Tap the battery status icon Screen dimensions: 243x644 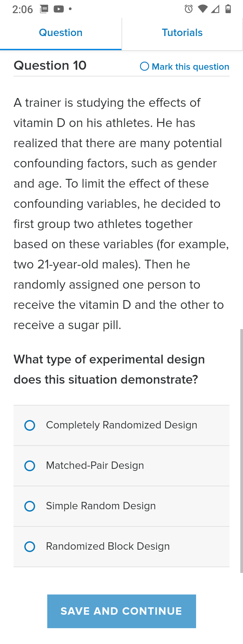coord(228,9)
